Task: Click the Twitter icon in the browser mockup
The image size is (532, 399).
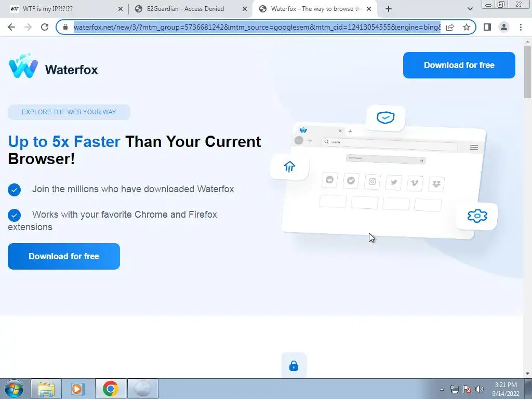Action: [x=394, y=182]
